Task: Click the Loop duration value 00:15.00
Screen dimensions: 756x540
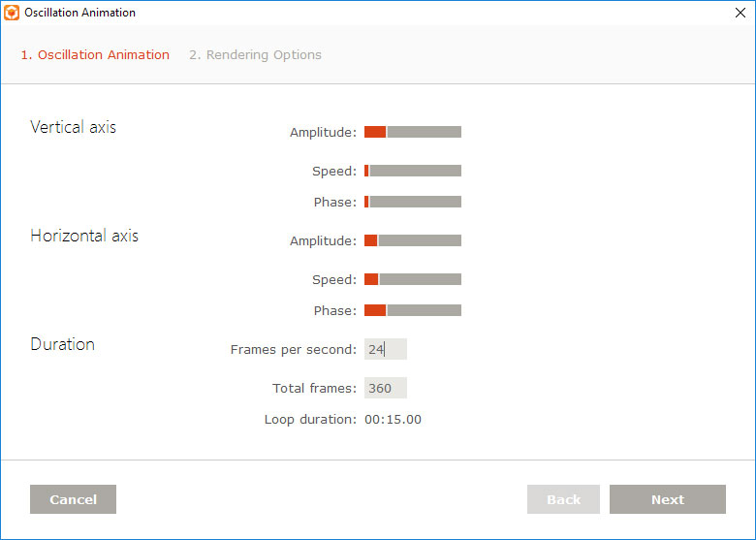Action: [x=393, y=420]
